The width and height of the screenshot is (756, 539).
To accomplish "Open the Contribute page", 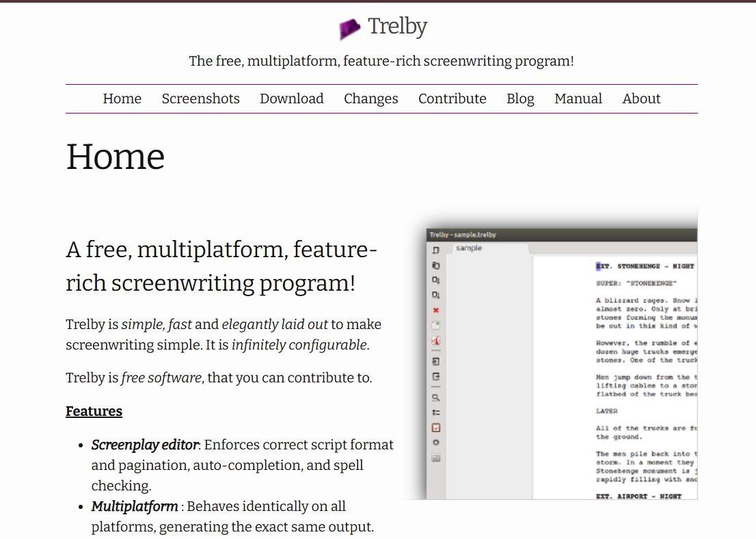I will (453, 99).
